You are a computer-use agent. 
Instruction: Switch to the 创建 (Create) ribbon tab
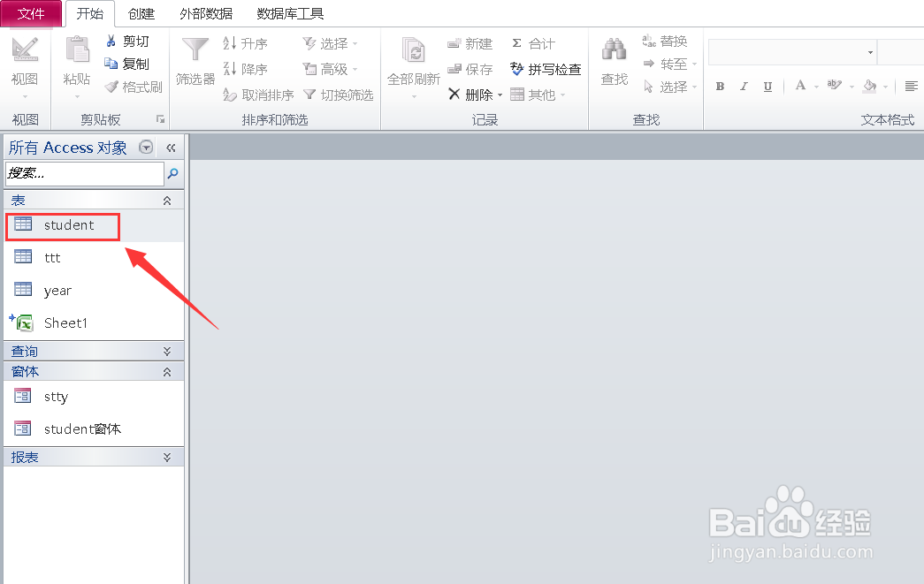141,13
